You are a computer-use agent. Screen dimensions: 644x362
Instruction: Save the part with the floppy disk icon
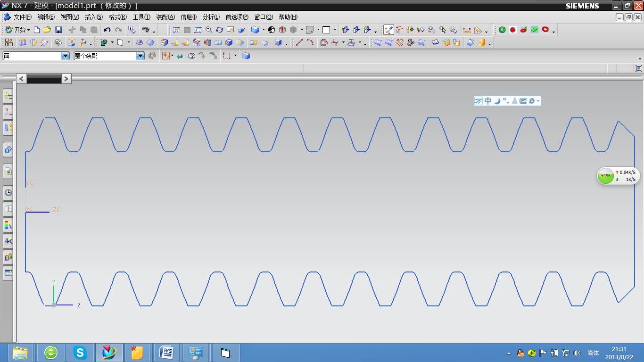click(x=58, y=30)
